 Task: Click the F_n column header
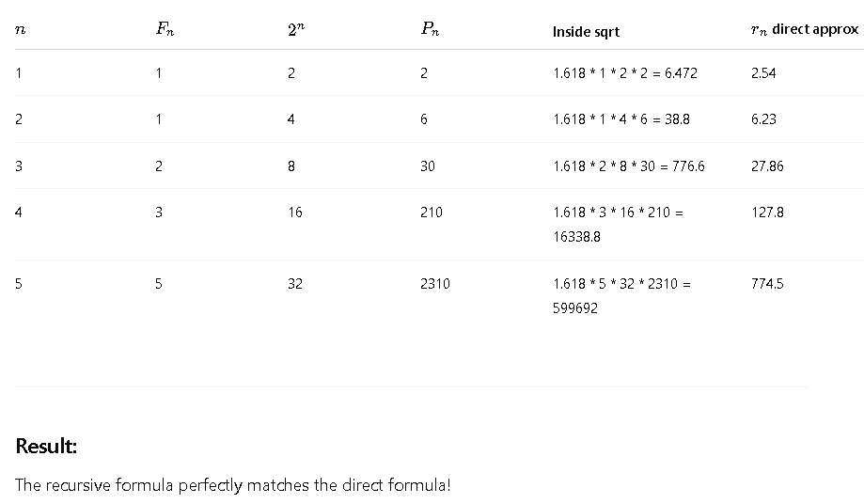(165, 28)
